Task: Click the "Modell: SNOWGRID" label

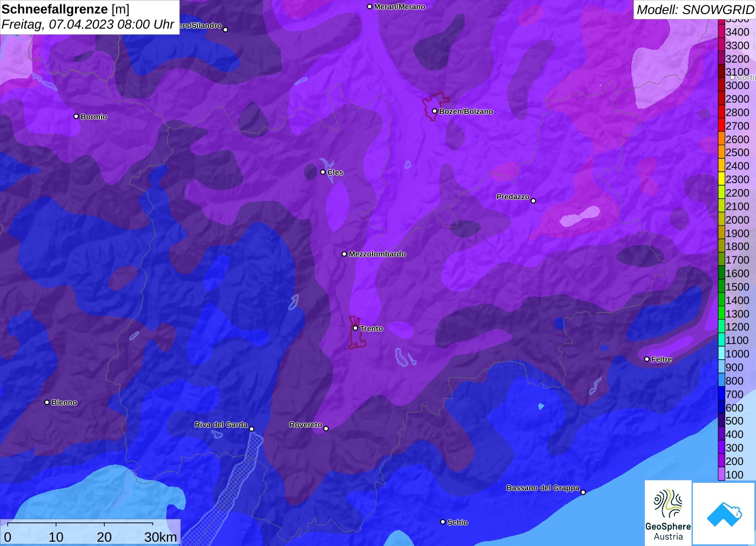Action: [x=695, y=10]
